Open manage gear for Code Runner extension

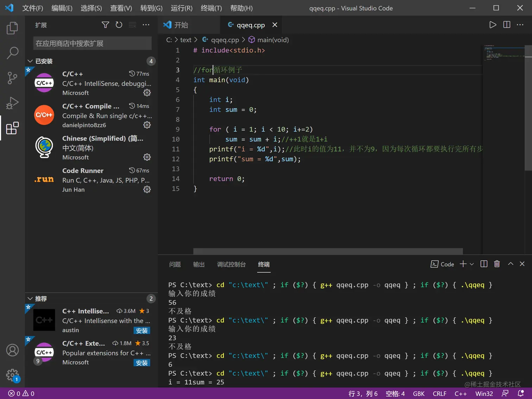[x=147, y=189]
